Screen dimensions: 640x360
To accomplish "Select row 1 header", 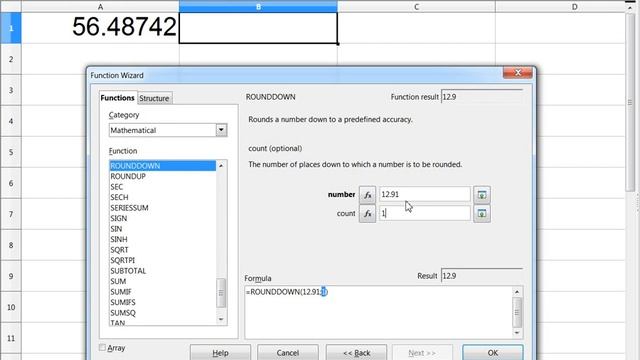I will point(11,28).
